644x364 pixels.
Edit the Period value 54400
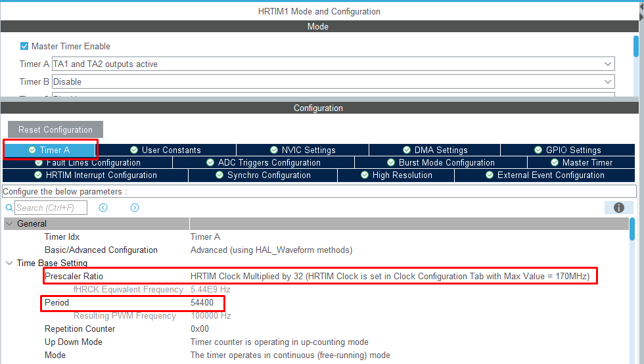[202, 303]
